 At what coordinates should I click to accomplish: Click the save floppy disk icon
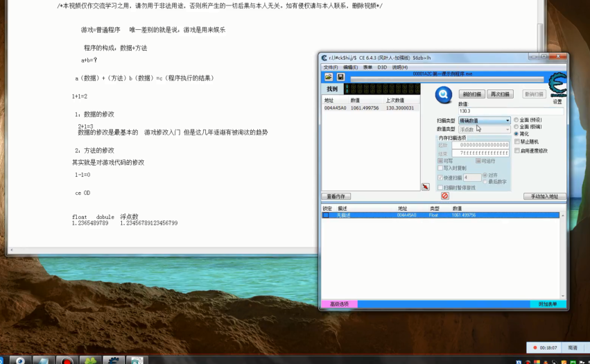coord(340,76)
